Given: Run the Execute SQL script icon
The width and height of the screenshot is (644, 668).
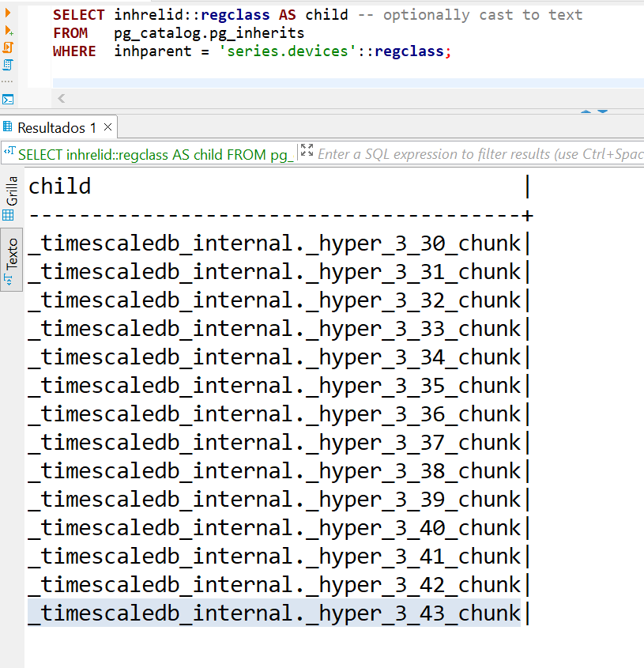Looking at the screenshot, I should click(x=8, y=47).
